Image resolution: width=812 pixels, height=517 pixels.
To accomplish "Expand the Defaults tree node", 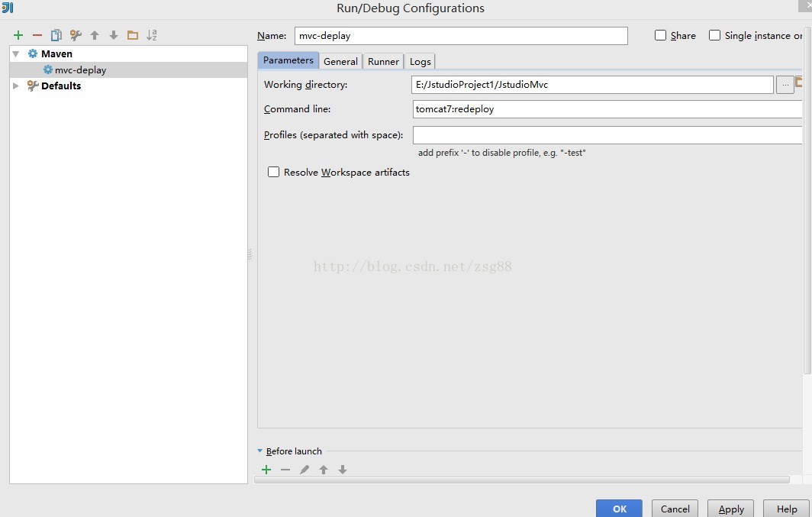I will (x=16, y=86).
